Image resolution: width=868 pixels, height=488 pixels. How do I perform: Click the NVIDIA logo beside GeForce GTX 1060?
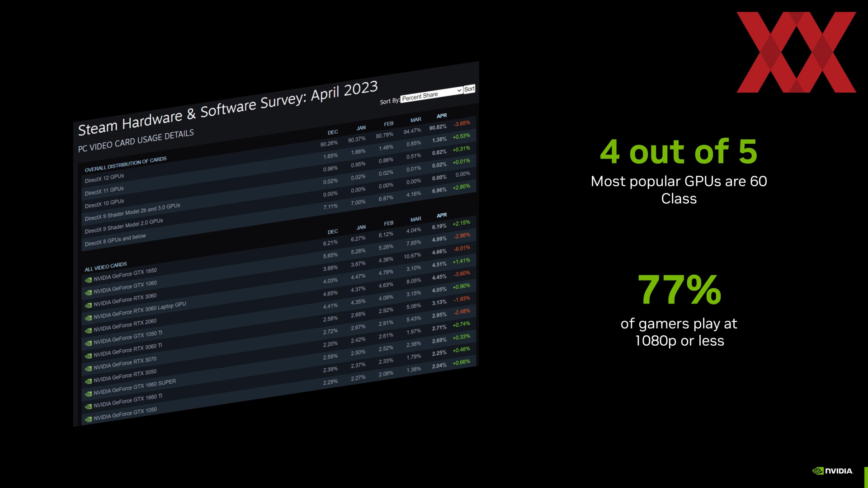click(88, 293)
